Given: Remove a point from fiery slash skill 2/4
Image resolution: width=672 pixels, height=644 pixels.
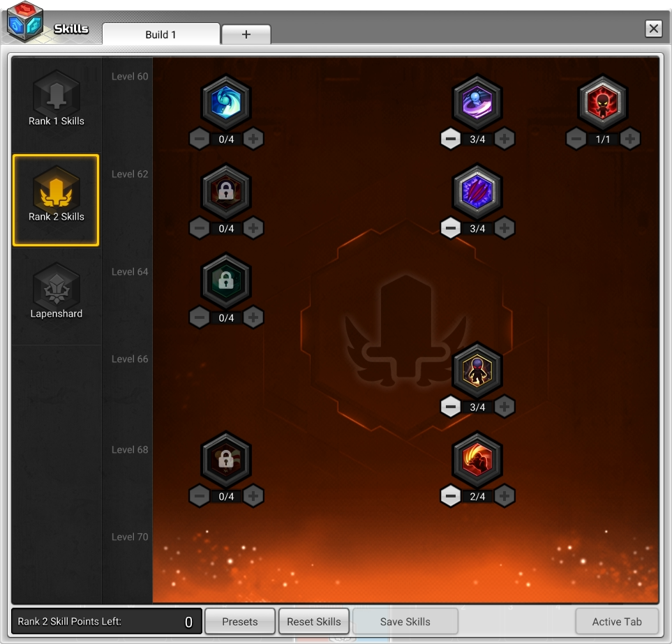Looking at the screenshot, I should tap(450, 496).
